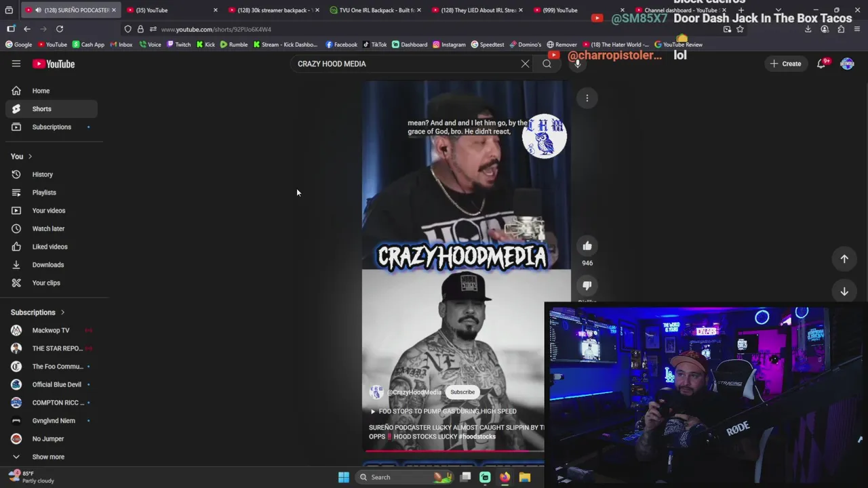868x488 pixels.
Task: Click the search magnifier button
Action: point(547,64)
